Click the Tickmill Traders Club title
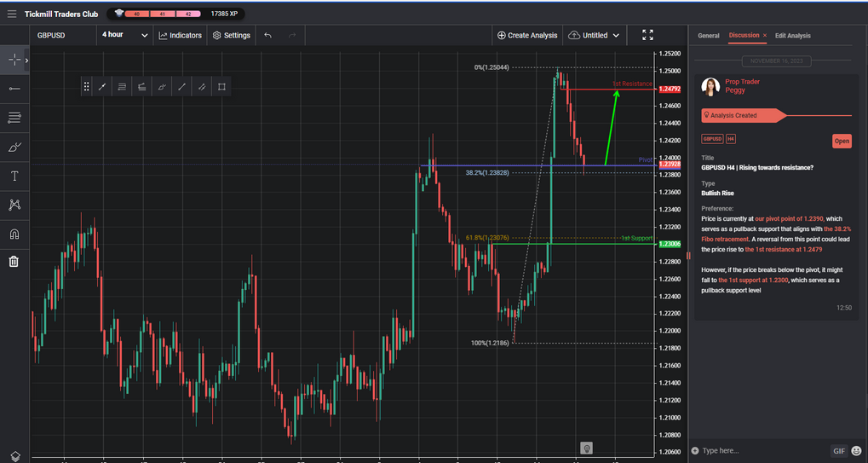868x463 pixels. (x=60, y=14)
